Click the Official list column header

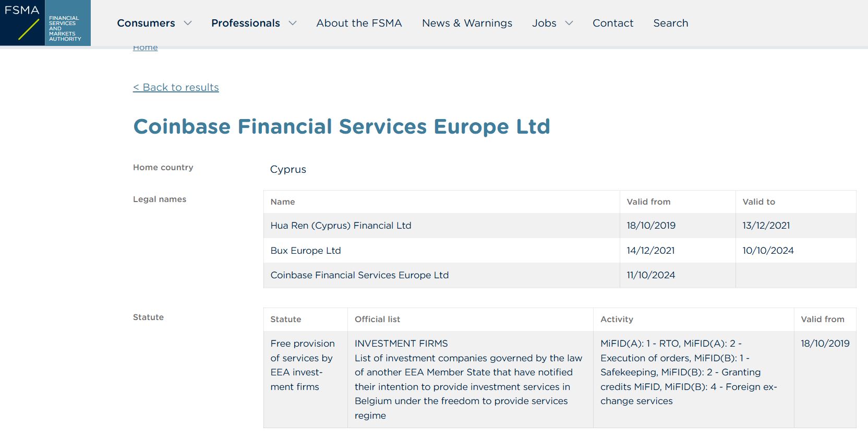(x=377, y=319)
